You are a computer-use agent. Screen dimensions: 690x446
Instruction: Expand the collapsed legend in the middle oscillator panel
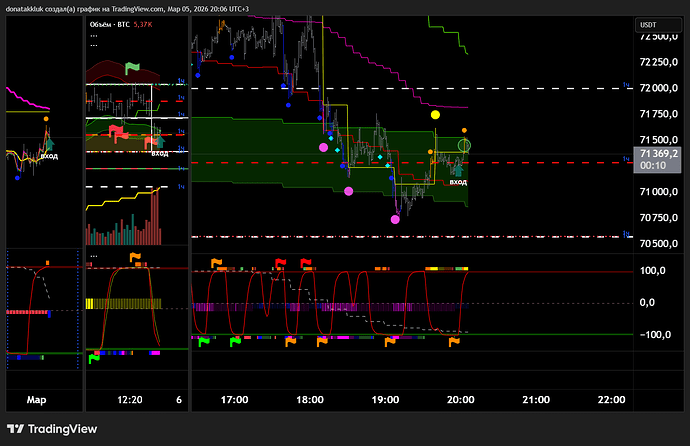click(94, 256)
